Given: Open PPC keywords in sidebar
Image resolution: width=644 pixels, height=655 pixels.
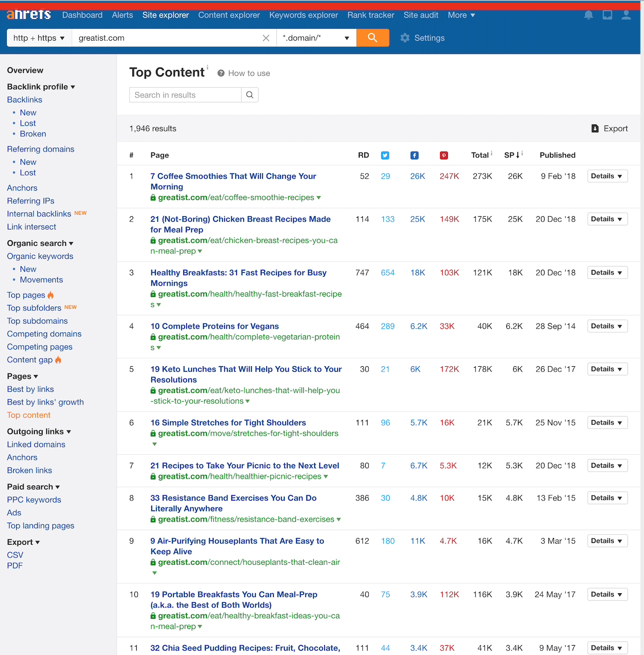Looking at the screenshot, I should click(x=34, y=500).
